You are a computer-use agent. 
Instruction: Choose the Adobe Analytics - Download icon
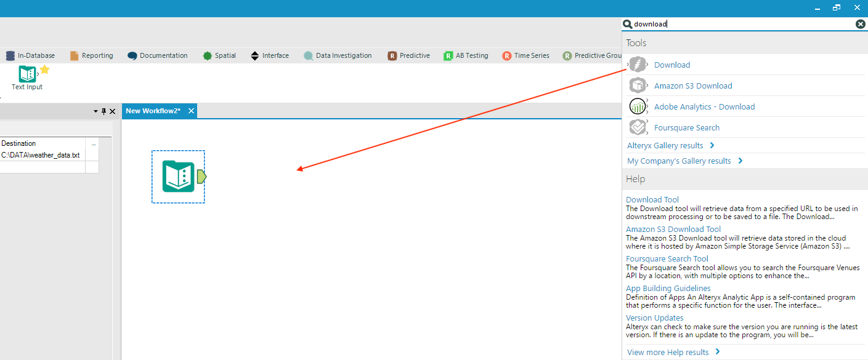[638, 106]
